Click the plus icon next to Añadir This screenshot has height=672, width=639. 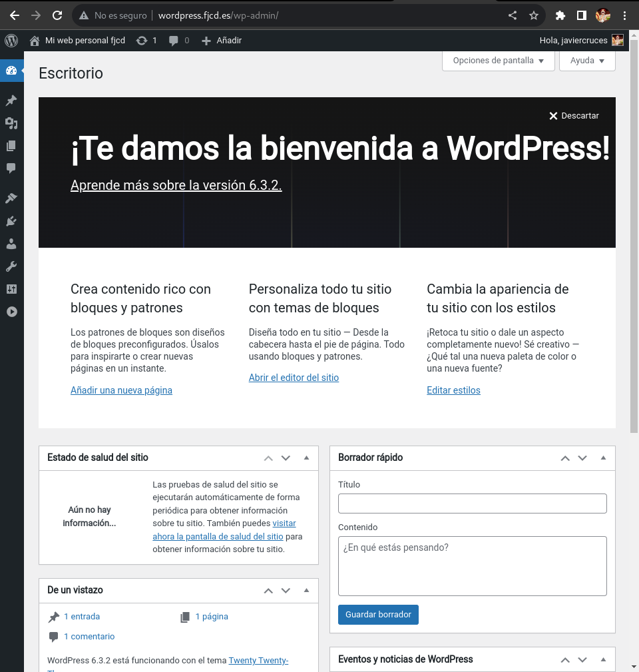[x=206, y=41]
